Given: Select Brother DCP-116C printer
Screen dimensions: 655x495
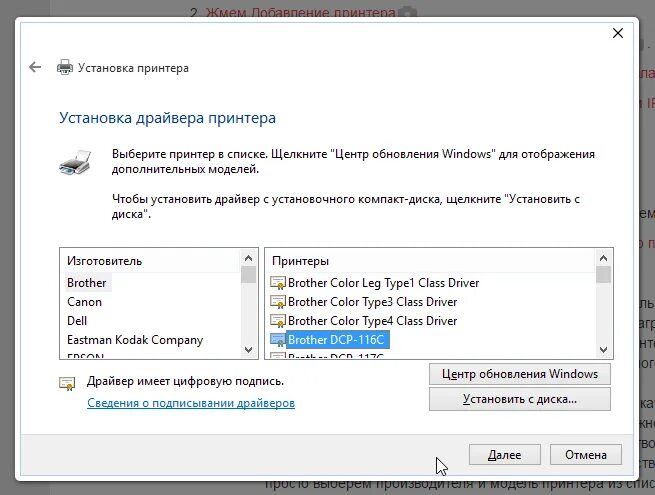Looking at the screenshot, I should click(337, 340).
